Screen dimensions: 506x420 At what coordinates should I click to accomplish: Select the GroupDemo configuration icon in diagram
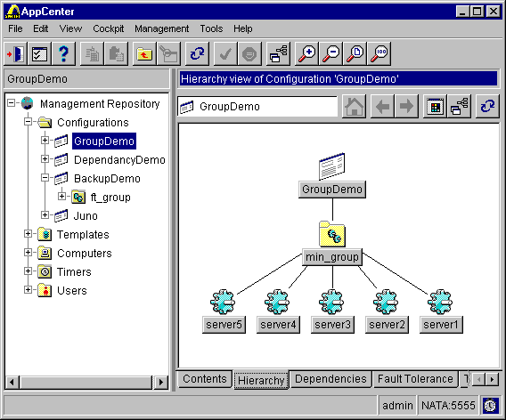331,166
